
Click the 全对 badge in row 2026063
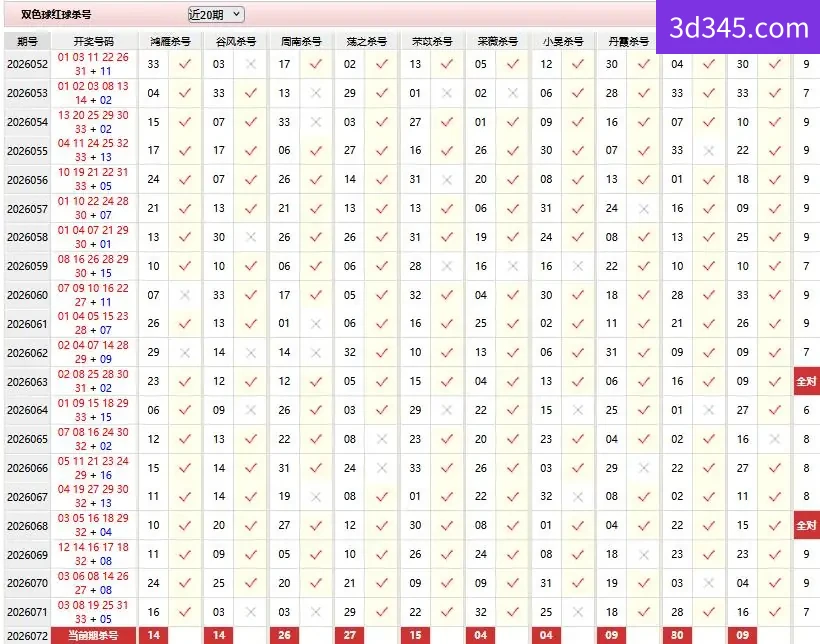(806, 381)
